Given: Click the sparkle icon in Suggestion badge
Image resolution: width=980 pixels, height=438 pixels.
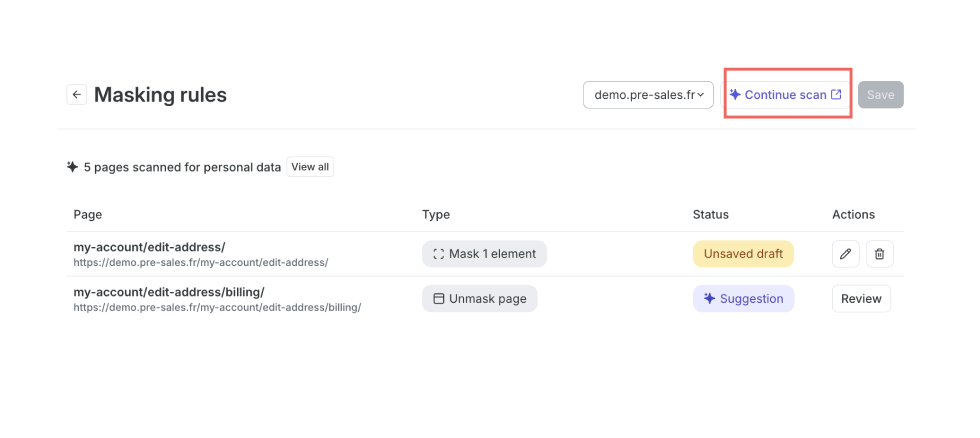Looking at the screenshot, I should (709, 299).
